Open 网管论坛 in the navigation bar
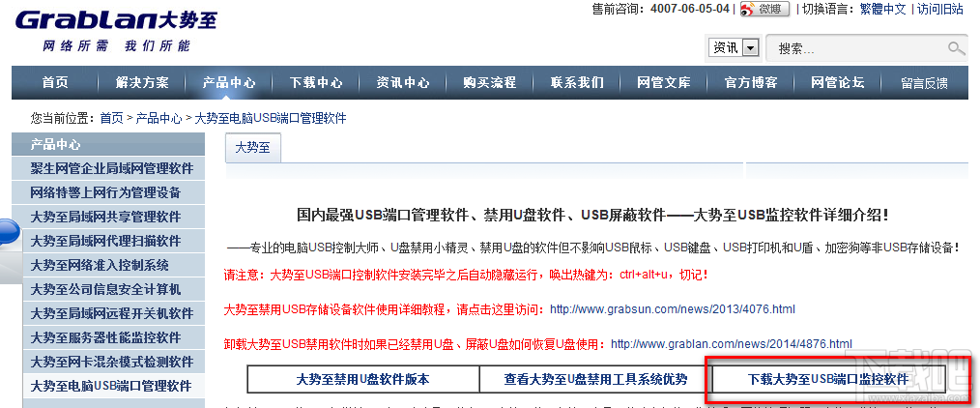The width and height of the screenshot is (980, 408). pos(838,82)
